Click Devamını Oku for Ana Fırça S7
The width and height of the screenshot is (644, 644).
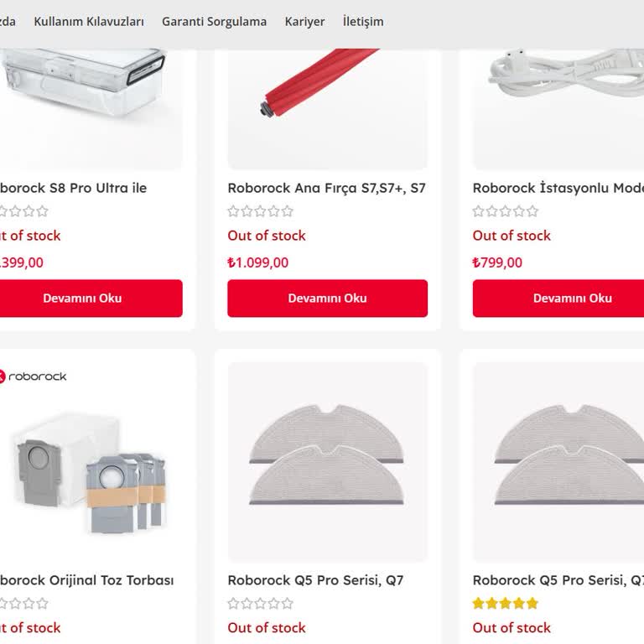coord(327,299)
